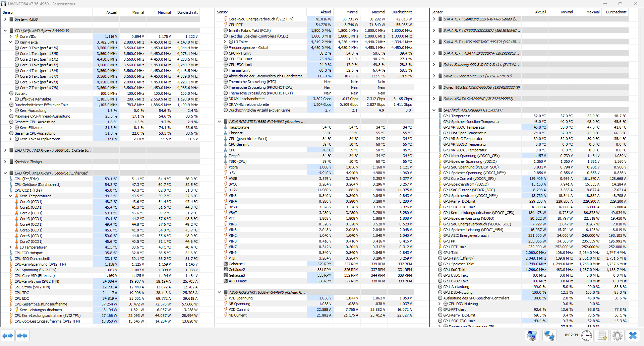The height and width of the screenshot is (346, 644).
Task: Expand the L3 Takte sub-entries
Action: pyautogui.click(x=225, y=42)
